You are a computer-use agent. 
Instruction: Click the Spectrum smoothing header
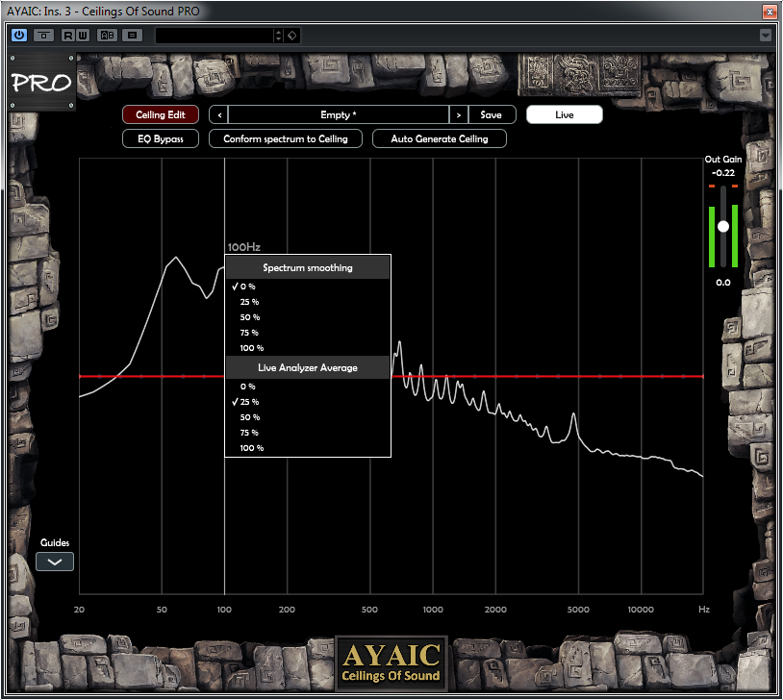(x=308, y=267)
